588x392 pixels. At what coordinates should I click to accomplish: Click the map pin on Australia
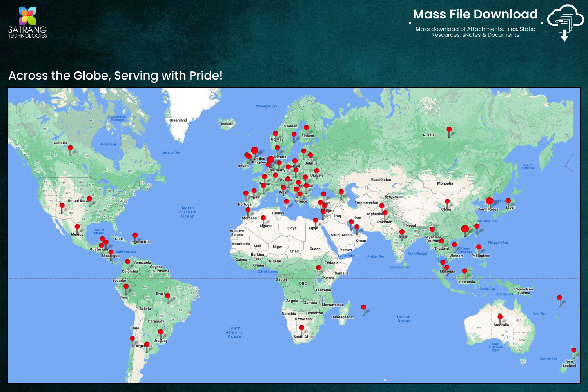[x=500, y=317]
